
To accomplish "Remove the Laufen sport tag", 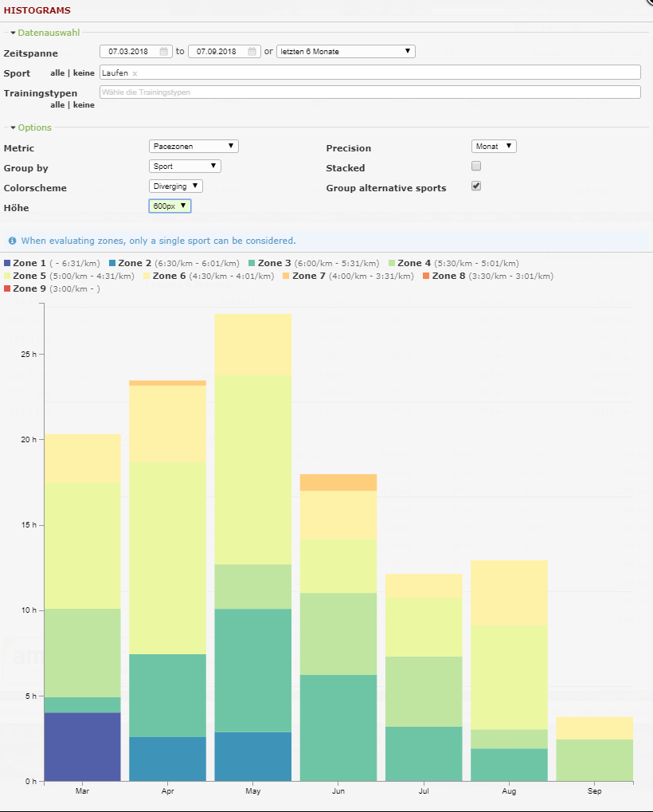I will click(x=135, y=73).
